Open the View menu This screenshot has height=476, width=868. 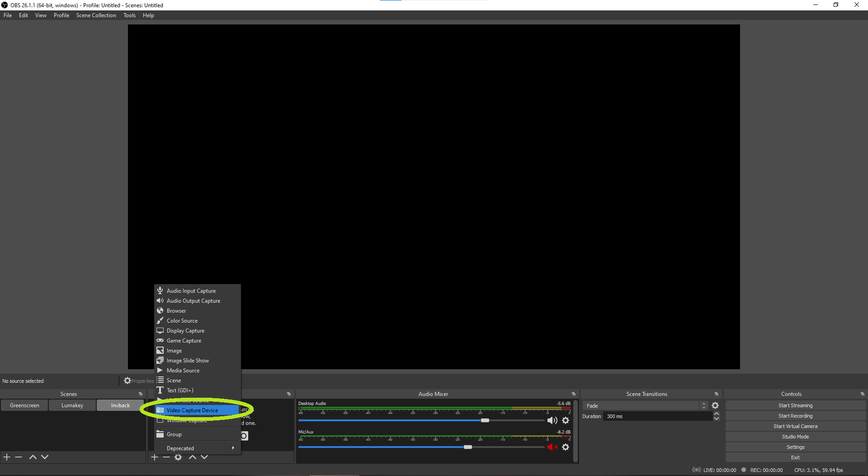(41, 15)
